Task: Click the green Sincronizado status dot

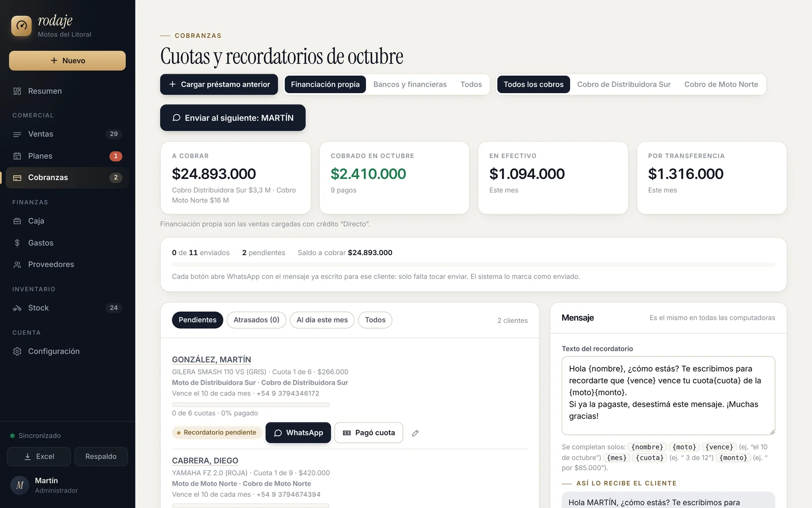Action: (x=13, y=436)
